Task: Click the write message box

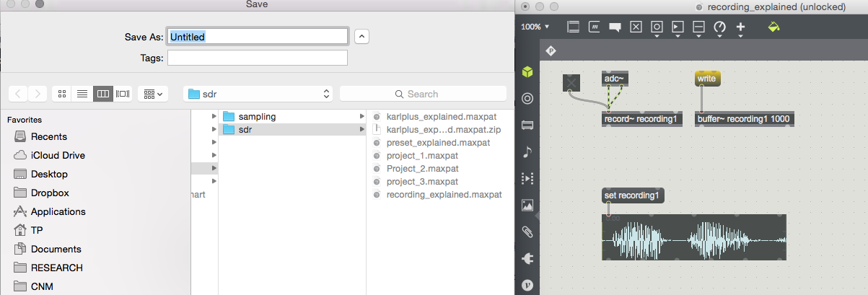Action: click(x=707, y=79)
